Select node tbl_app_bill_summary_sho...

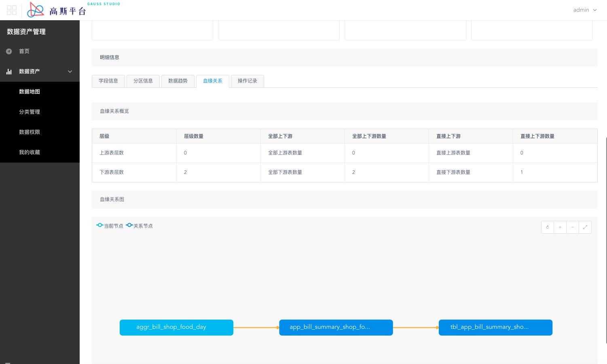coord(495,328)
